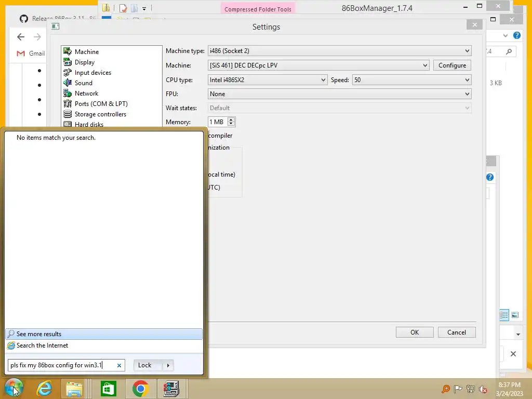Cancel the Settings dialog
Viewport: 532px width, 399px height.
457,332
